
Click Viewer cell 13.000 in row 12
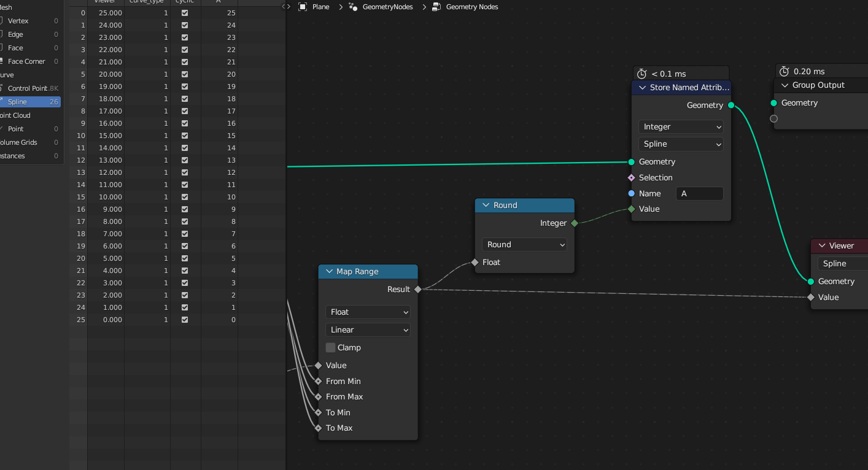[x=106, y=160]
